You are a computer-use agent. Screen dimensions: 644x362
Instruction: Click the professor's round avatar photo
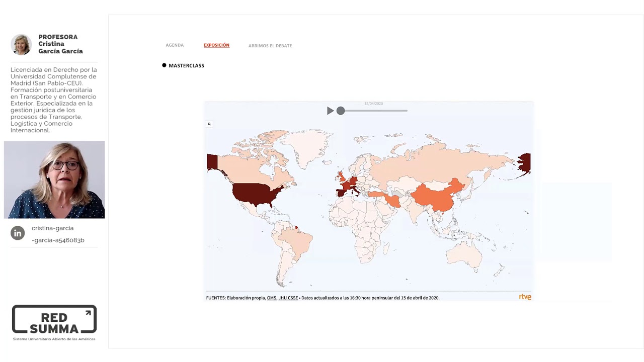(21, 44)
